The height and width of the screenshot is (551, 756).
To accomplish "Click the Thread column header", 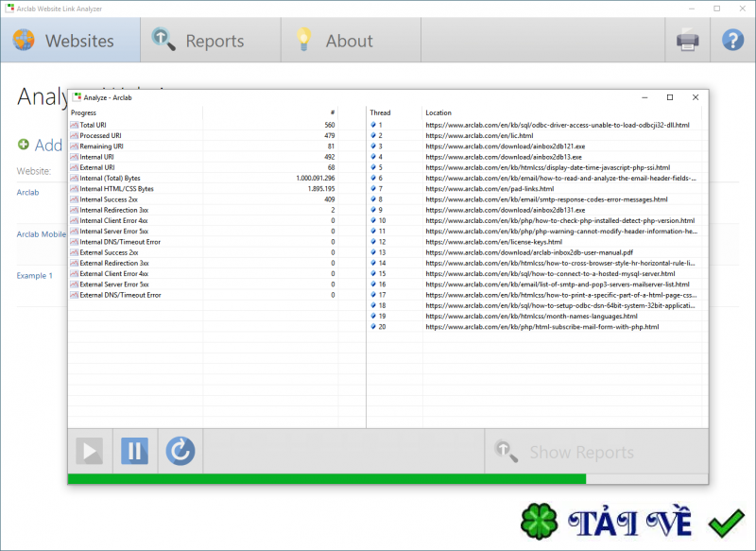I will click(380, 112).
